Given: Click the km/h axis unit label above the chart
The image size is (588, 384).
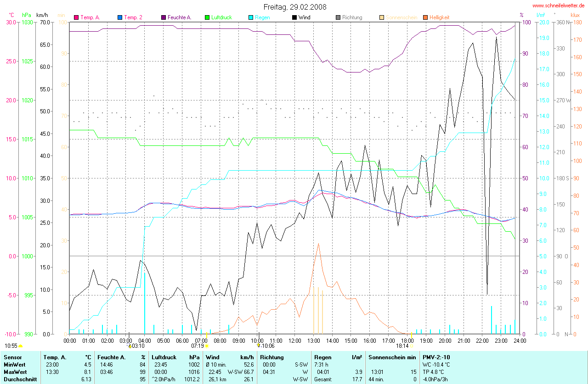Looking at the screenshot, I should tap(42, 15).
